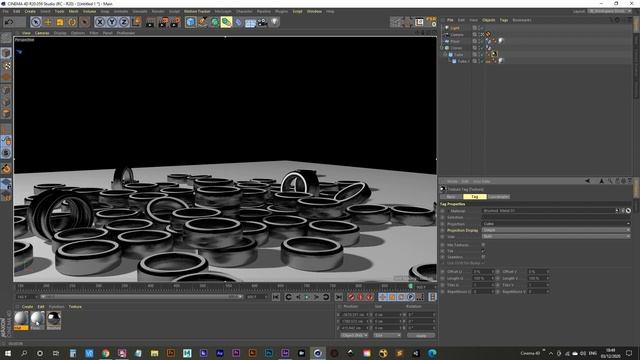640x360 pixels.
Task: Open the Tags menu in Object Manager
Action: click(504, 20)
